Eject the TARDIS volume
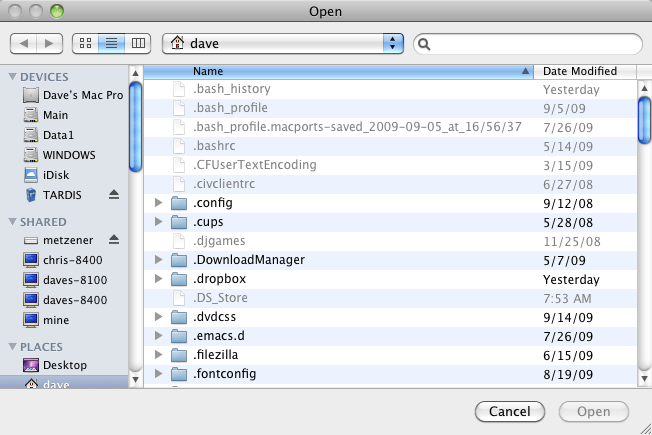652x435 pixels. (x=113, y=194)
